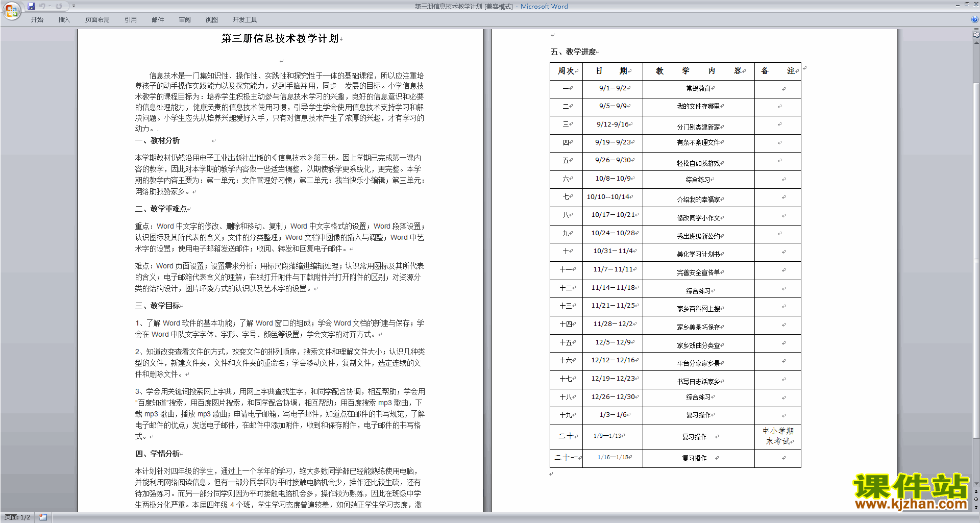Restore down the Word window
This screenshot has height=523, width=980.
pyautogui.click(x=967, y=5)
